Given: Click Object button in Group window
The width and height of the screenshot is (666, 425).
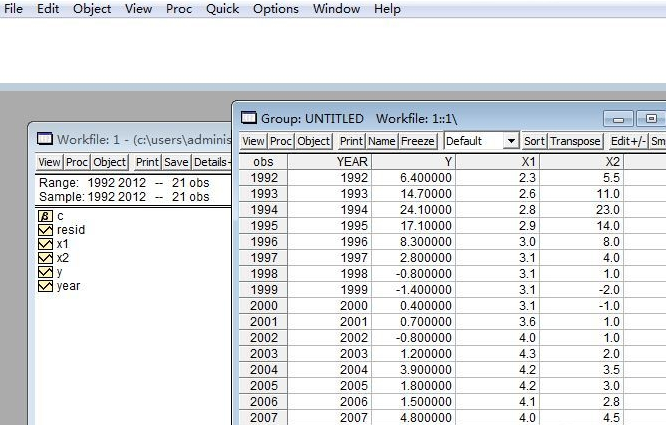Looking at the screenshot, I should (x=313, y=141).
